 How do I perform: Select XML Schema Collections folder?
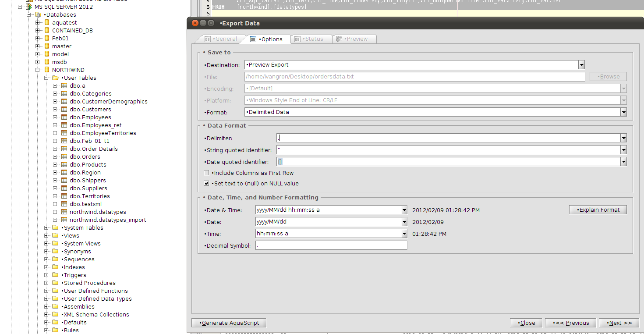(x=95, y=314)
